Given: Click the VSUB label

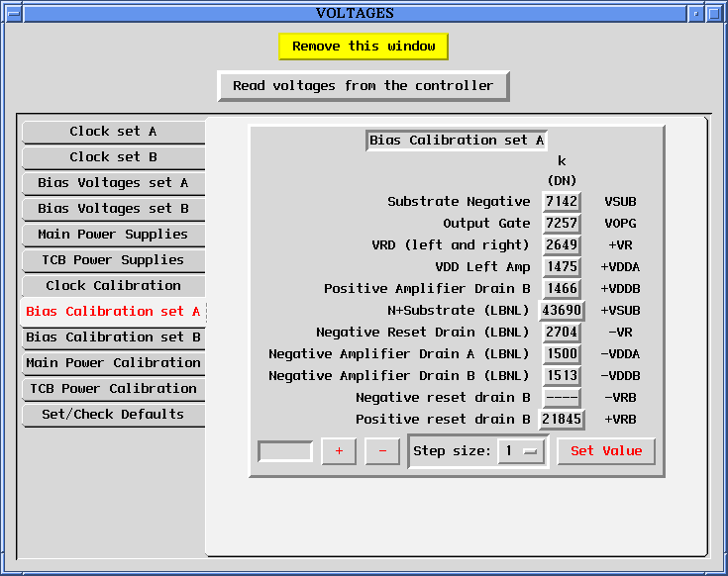Looking at the screenshot, I should [x=620, y=202].
